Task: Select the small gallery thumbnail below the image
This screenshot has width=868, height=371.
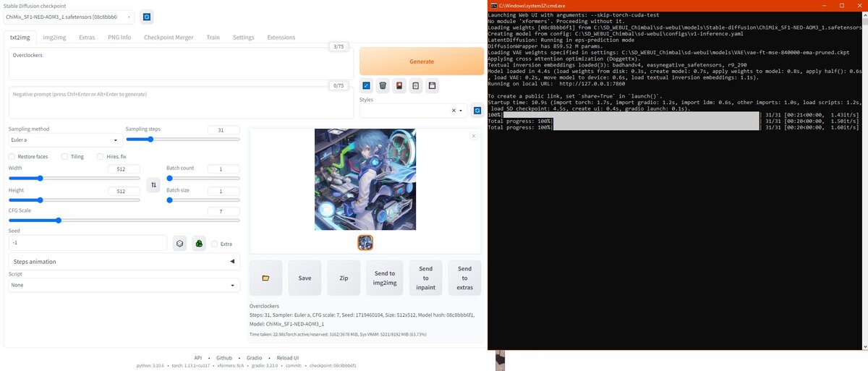Action: click(x=365, y=243)
